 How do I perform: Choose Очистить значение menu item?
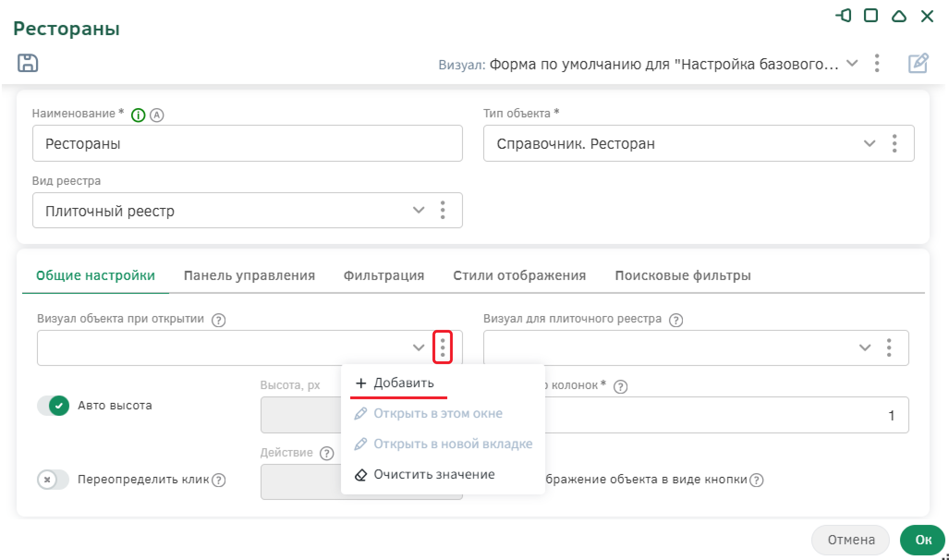point(433,475)
